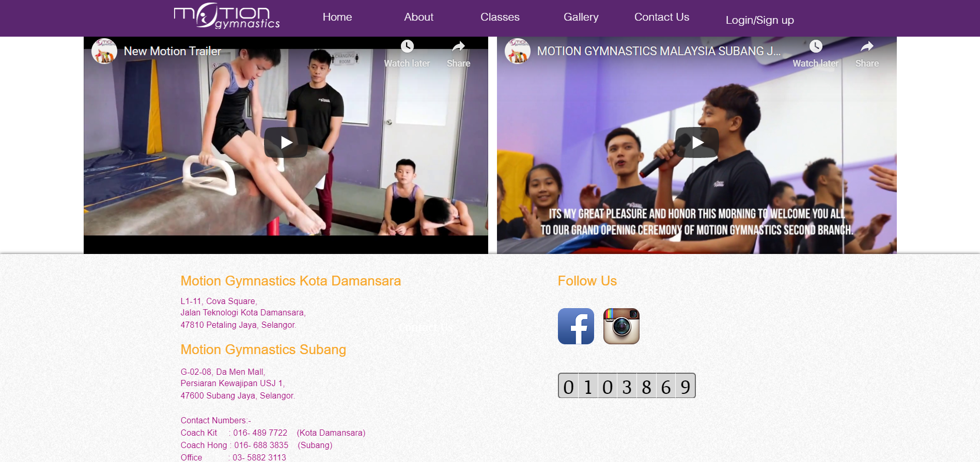Play the New Motion Trailer video
Screen dimensions: 980x462
coord(286,142)
